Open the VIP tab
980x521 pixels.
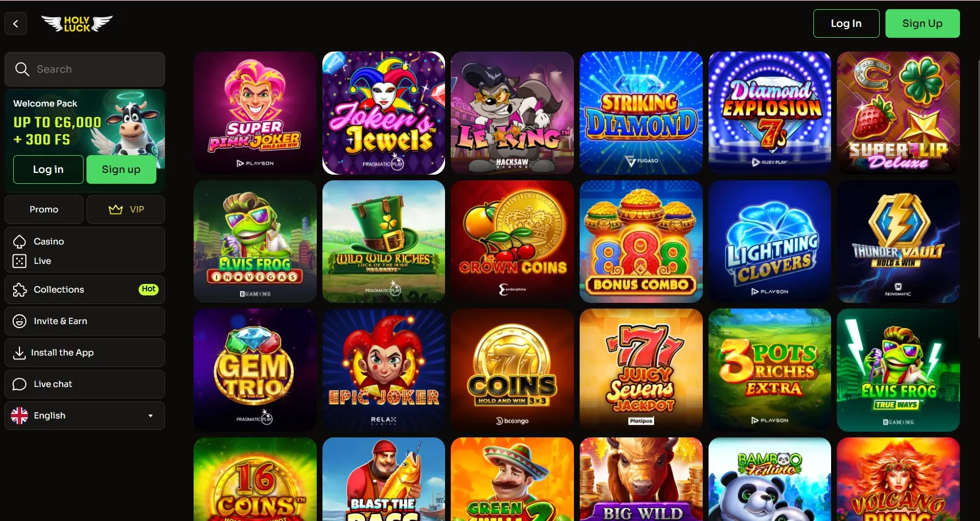pyautogui.click(x=125, y=210)
